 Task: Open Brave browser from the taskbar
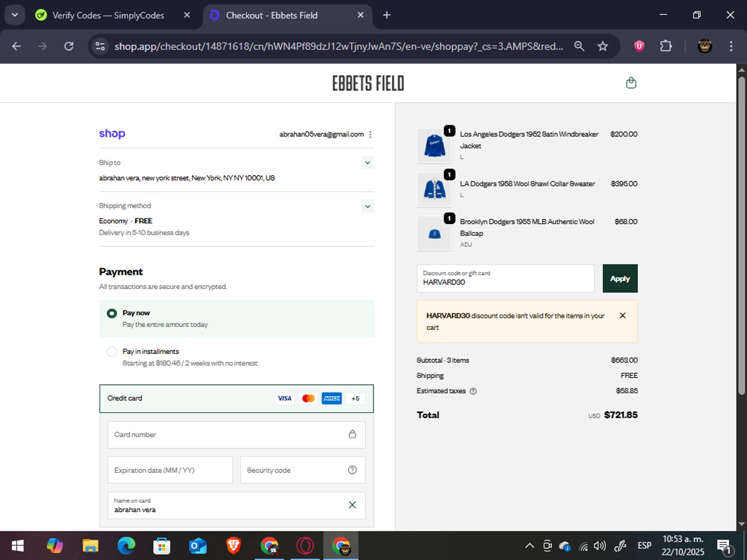pos(234,546)
